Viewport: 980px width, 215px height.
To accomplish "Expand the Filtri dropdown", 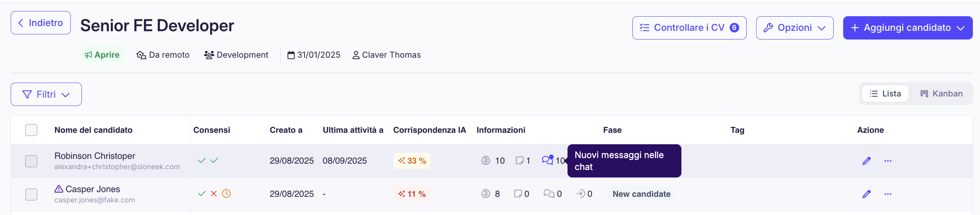I will click(46, 94).
